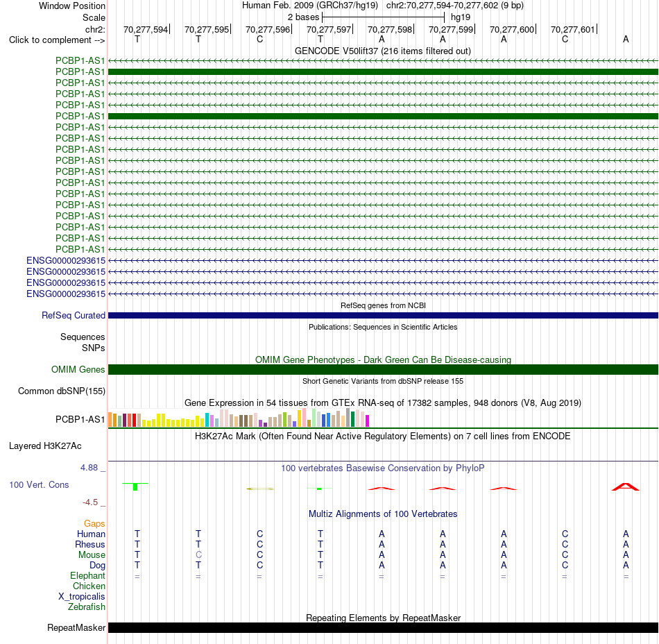The image size is (659, 644).
Task: Click position text chr2:70,277,594-70,277,602 (9 bp)
Action: click(455, 6)
